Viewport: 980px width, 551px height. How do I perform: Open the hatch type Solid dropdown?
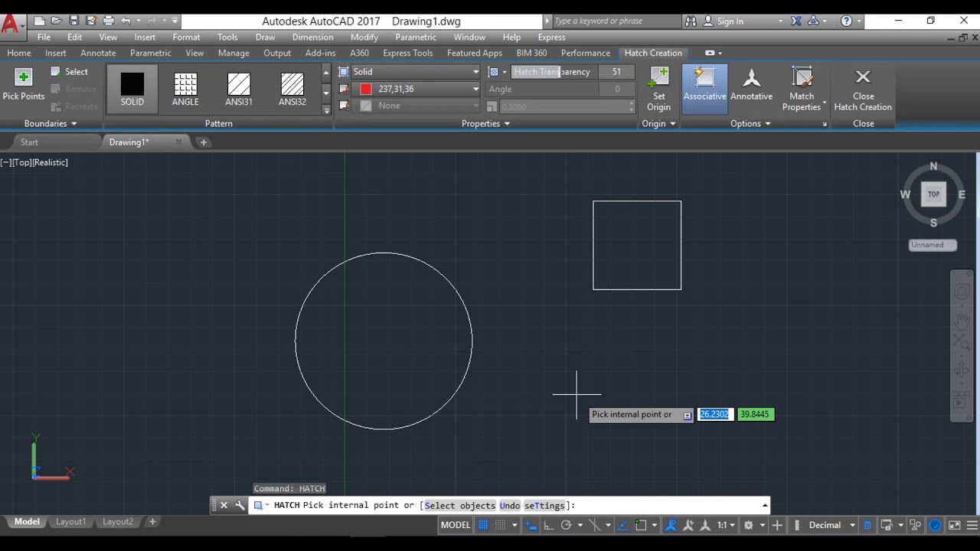(x=416, y=72)
